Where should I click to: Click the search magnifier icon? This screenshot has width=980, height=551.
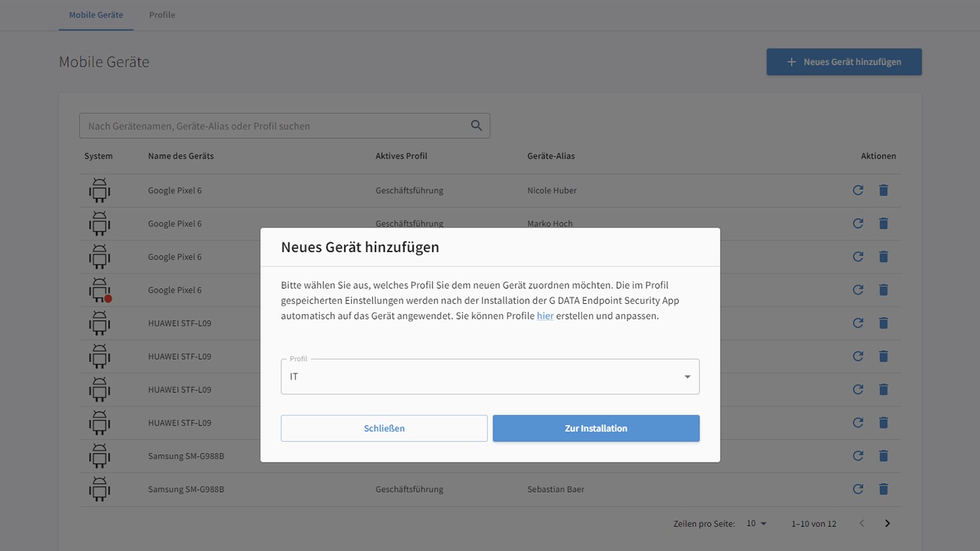476,125
